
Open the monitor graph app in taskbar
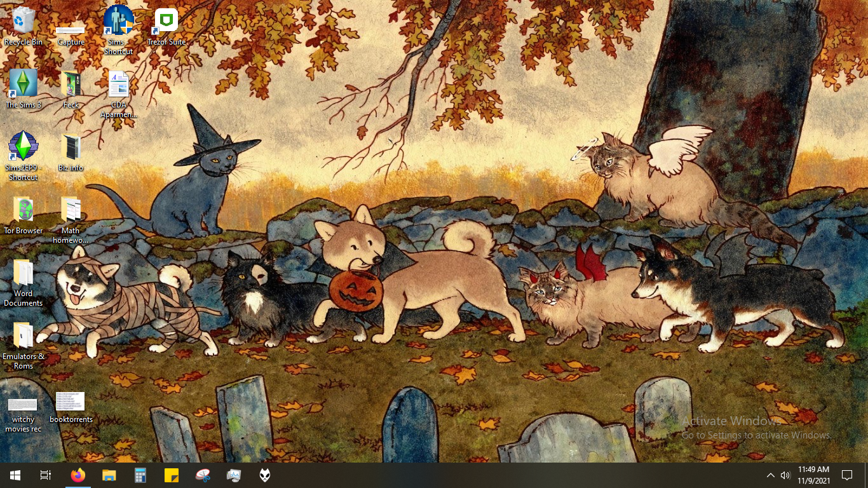tap(234, 475)
